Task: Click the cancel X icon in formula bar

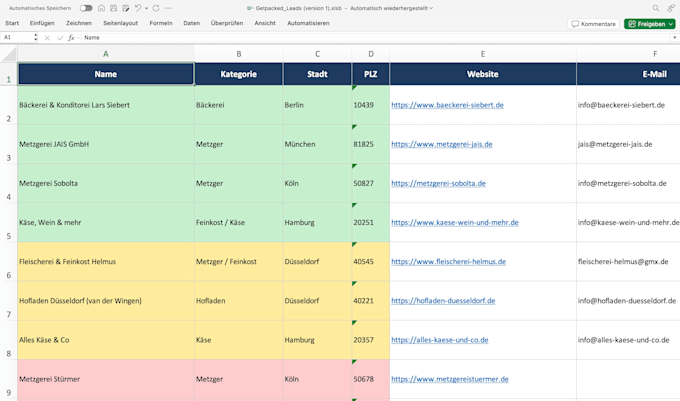Action: [x=47, y=38]
